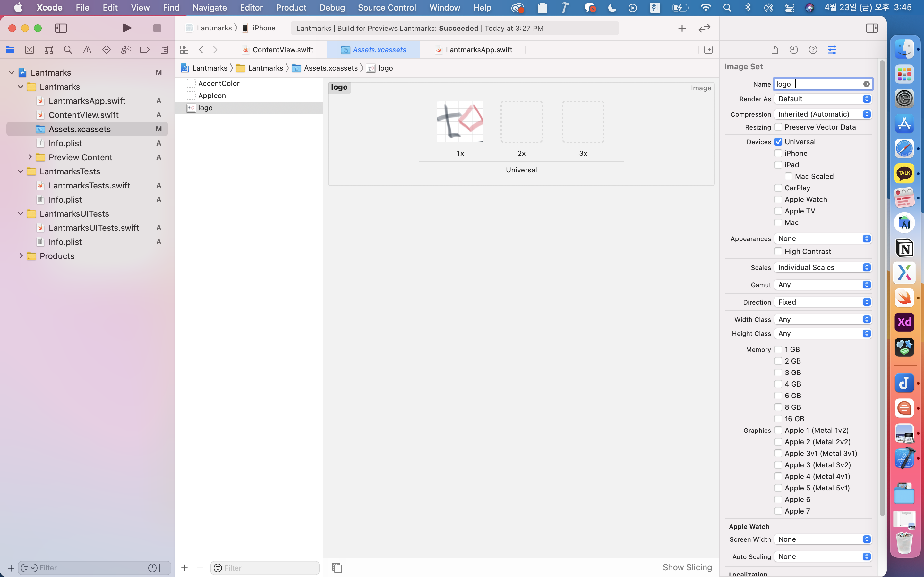This screenshot has height=577, width=924.
Task: Click the 1x logo image thumbnail
Action: 460,122
